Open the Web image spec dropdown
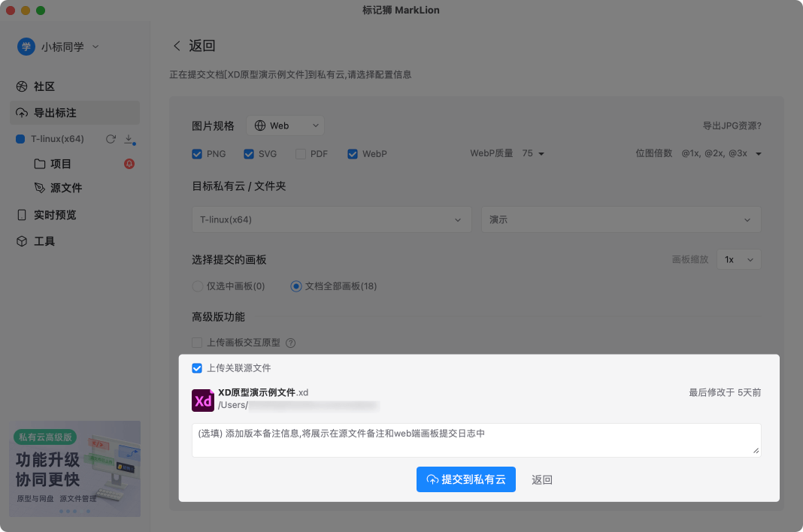 click(x=285, y=125)
